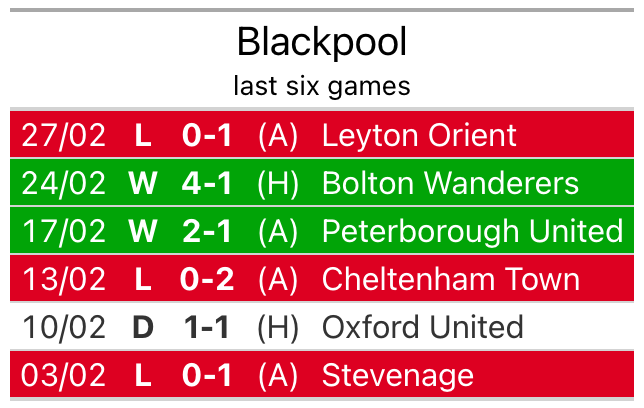Click the 1-1 draw score
Image resolution: width=644 pixels, height=408 pixels.
tap(207, 327)
